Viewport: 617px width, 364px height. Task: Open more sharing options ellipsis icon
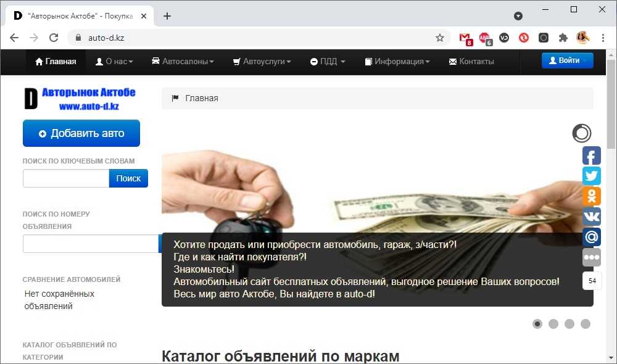pos(592,257)
